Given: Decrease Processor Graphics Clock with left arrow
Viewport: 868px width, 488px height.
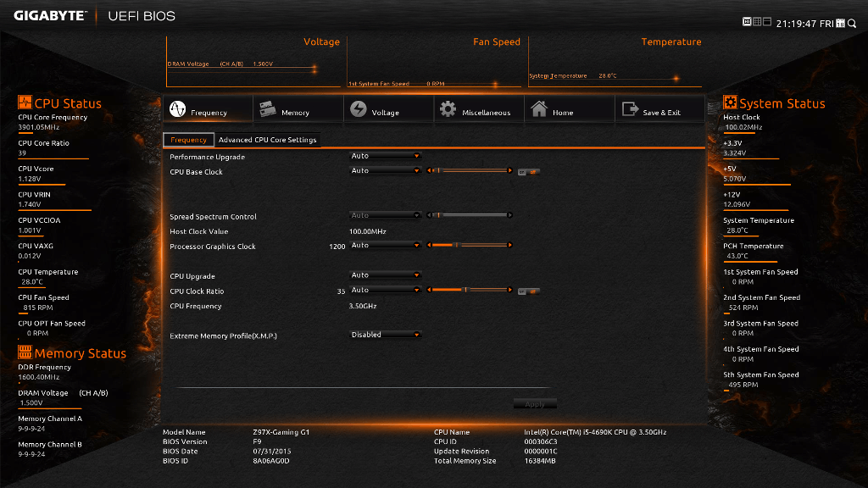Looking at the screenshot, I should 429,245.
